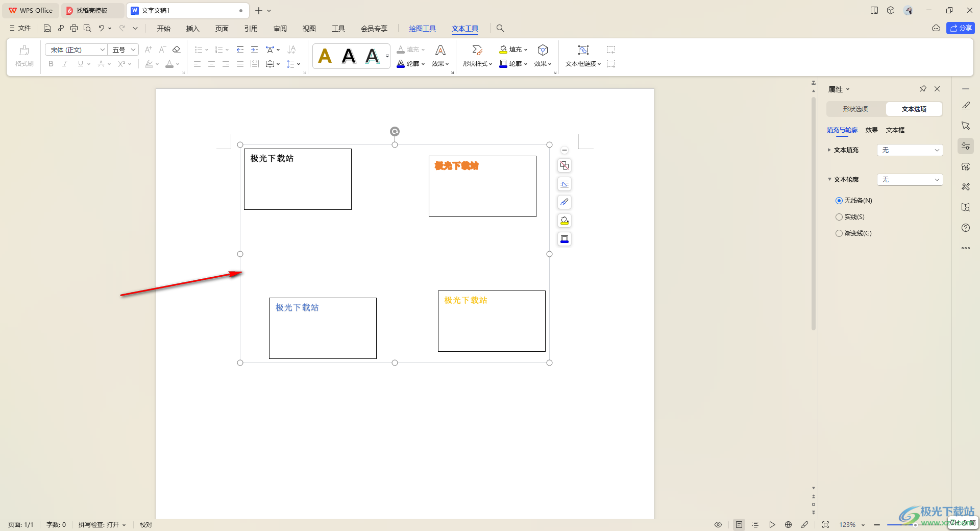Click the floating text wrapping icon
This screenshot has height=531, width=980.
(x=565, y=184)
